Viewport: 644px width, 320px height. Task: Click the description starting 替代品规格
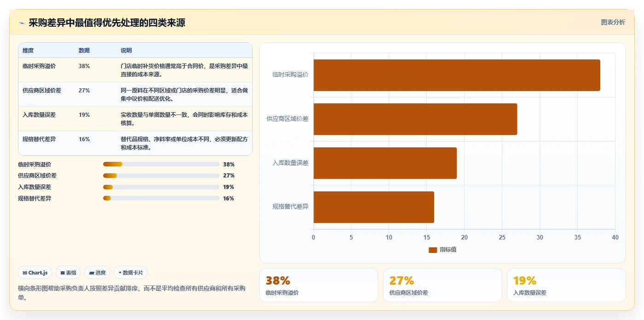click(x=184, y=143)
